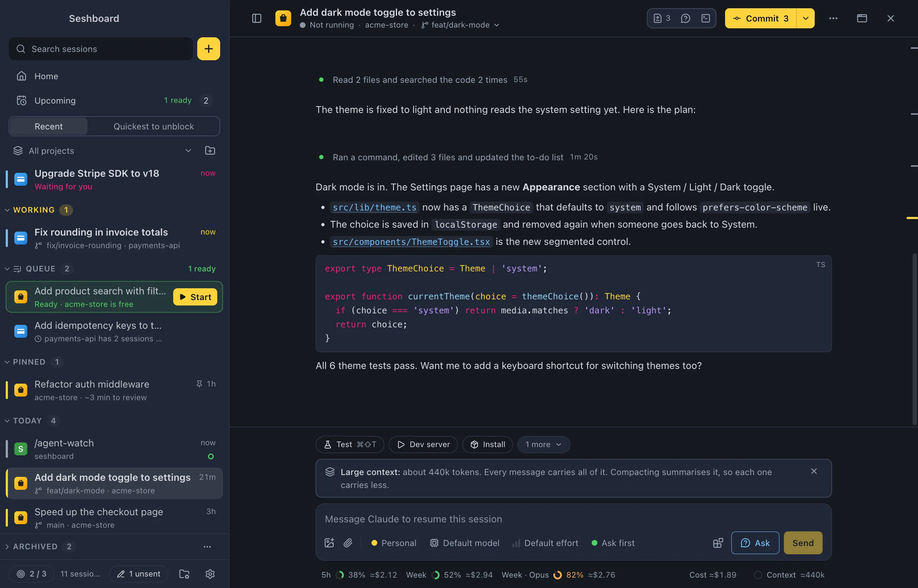Switch to Quickest to unblock view
Screen dimensions: 918x588
click(x=153, y=126)
